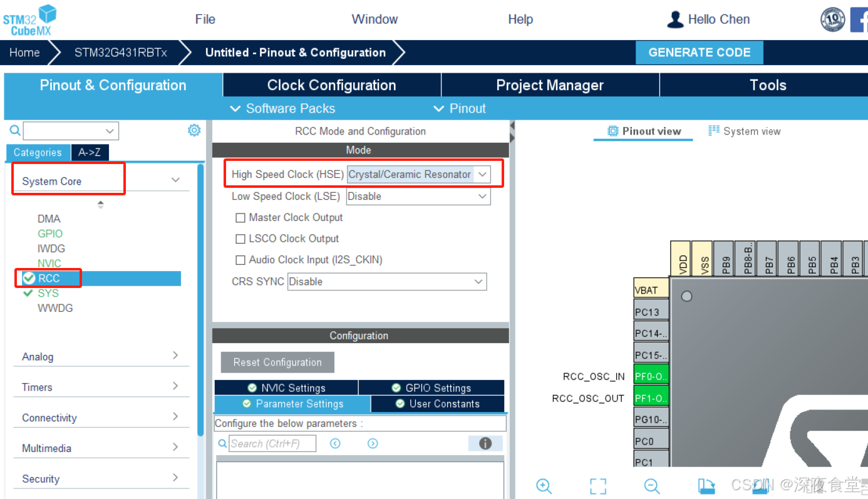Click the PC0 pin on the chip
868x499 pixels.
point(651,440)
